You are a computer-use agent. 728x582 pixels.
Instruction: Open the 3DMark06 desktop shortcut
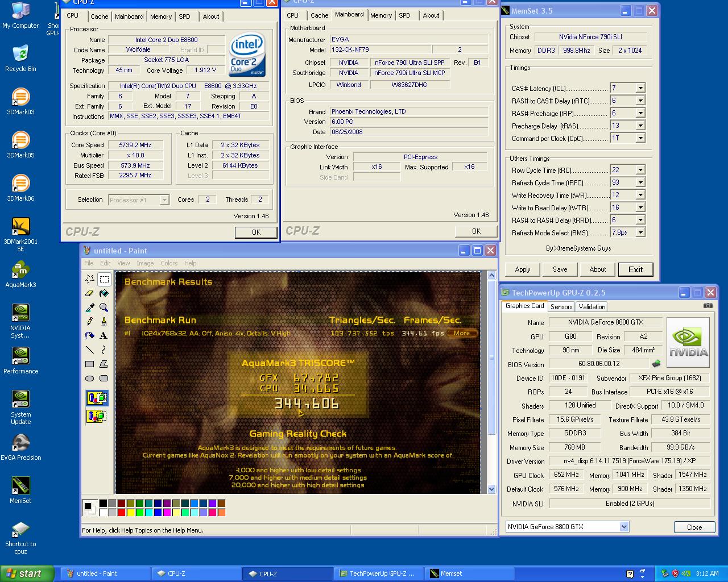[20, 188]
